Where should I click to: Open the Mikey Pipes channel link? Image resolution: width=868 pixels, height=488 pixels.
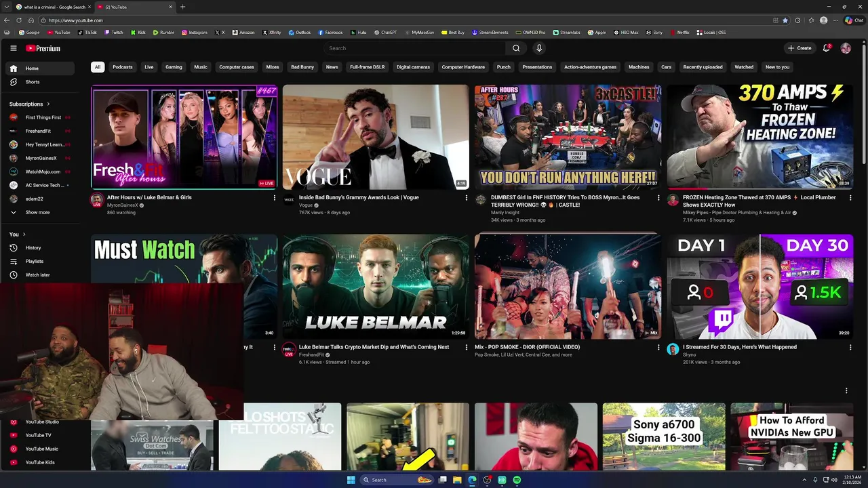click(737, 213)
